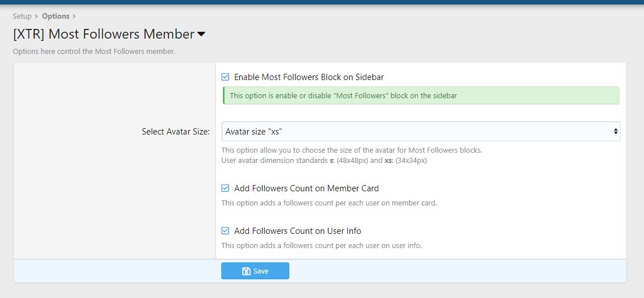Click the "Options here control" page description
Image resolution: width=644 pixels, height=298 pixels.
tap(94, 52)
